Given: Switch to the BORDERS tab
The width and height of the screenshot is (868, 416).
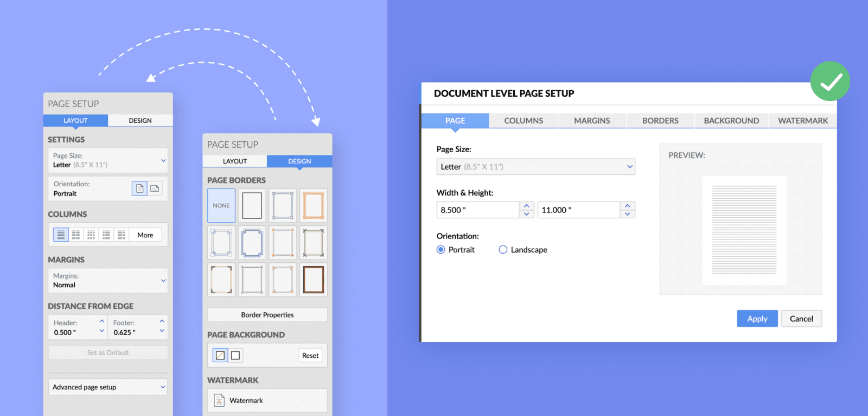Looking at the screenshot, I should click(660, 121).
